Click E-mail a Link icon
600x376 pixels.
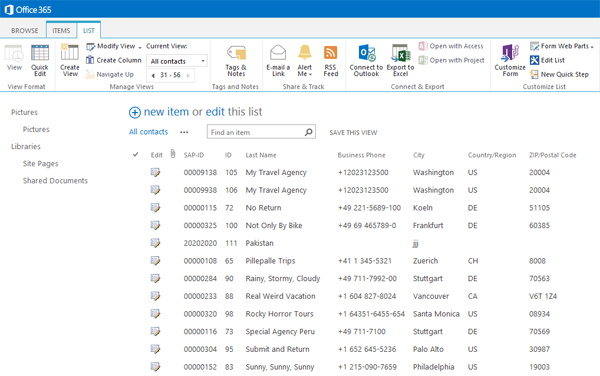pos(278,53)
